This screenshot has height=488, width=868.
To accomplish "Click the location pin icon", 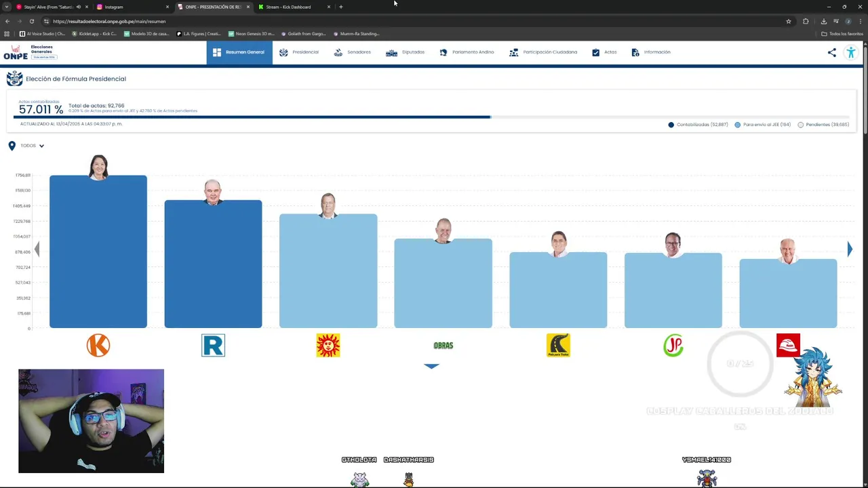I will [x=12, y=146].
